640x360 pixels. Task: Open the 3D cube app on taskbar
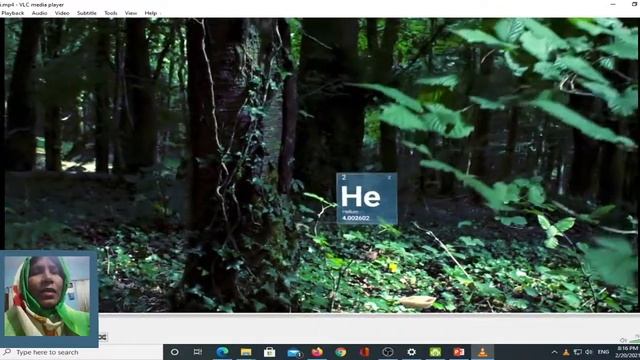point(388,352)
